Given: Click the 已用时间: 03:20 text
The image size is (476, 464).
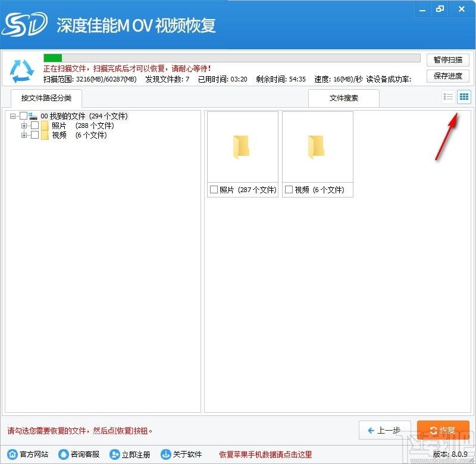Looking at the screenshot, I should tap(223, 79).
